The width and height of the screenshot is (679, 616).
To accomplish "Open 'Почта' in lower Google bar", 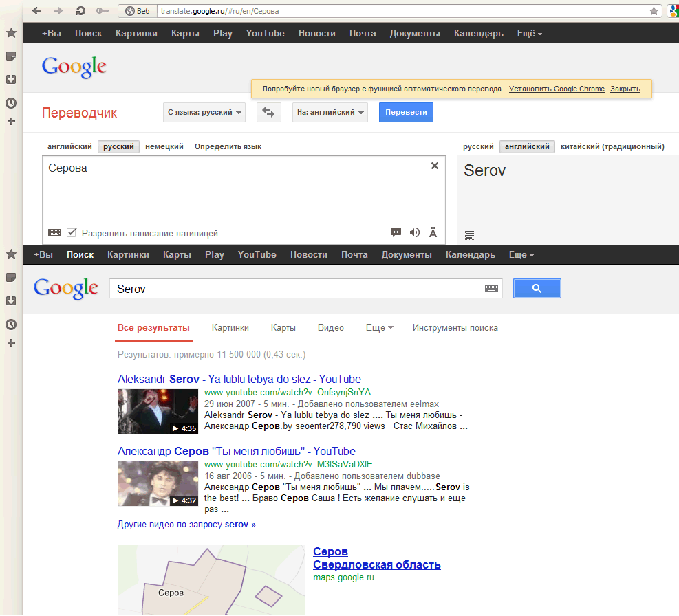I will [x=354, y=254].
